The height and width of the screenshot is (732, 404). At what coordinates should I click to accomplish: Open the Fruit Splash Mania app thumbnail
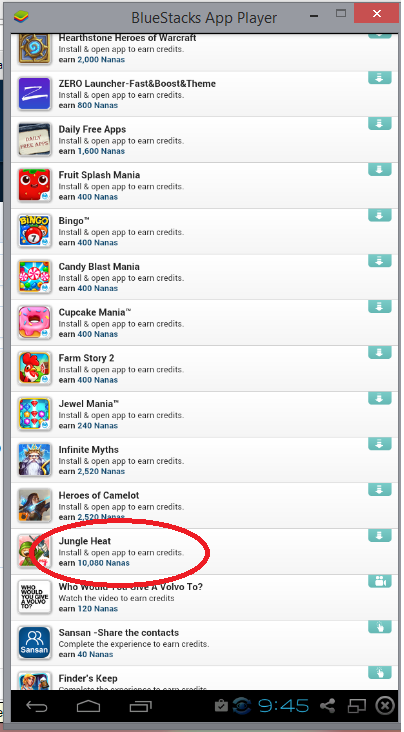coord(35,186)
